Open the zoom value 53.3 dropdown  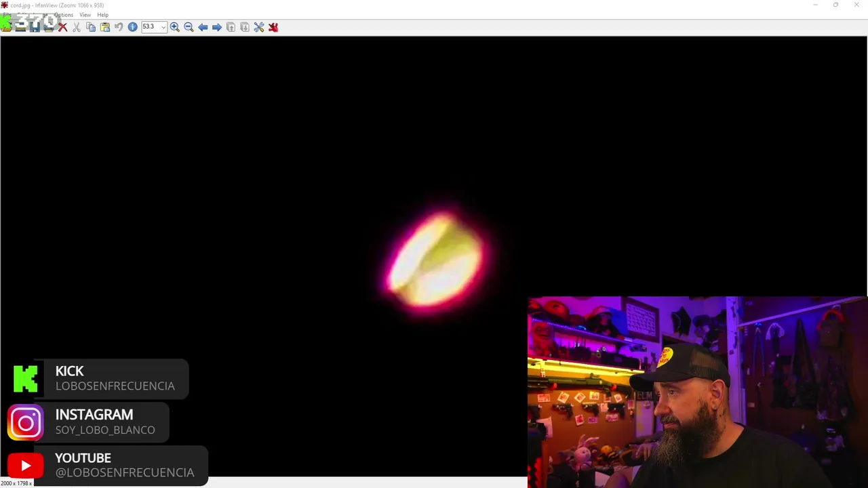coord(163,27)
